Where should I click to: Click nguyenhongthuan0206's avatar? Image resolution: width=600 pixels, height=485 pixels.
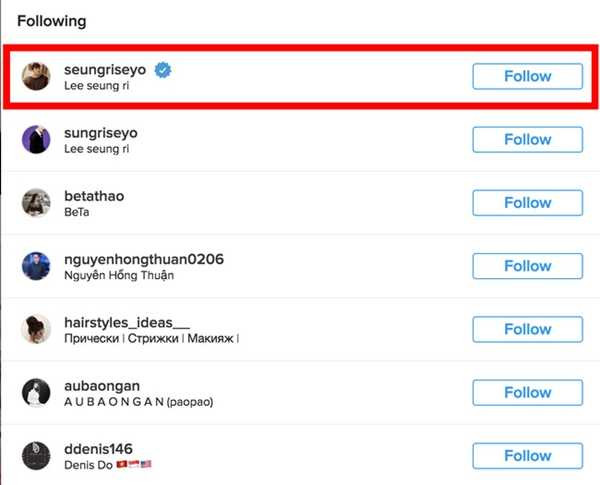tap(36, 266)
